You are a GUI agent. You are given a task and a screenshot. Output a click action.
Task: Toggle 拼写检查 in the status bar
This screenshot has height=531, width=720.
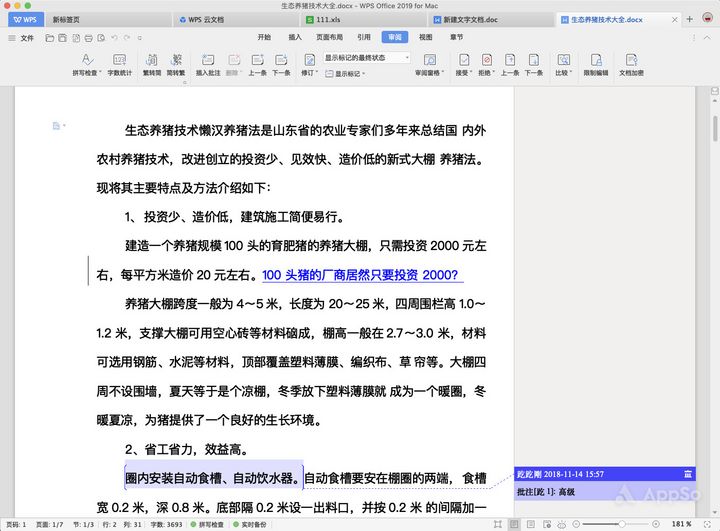tap(210, 524)
